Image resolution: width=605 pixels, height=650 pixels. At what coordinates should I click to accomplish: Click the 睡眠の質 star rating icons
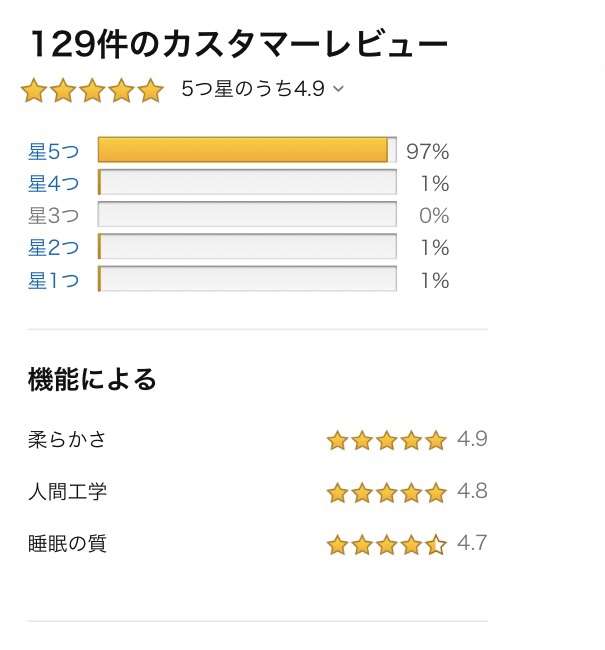(x=386, y=545)
